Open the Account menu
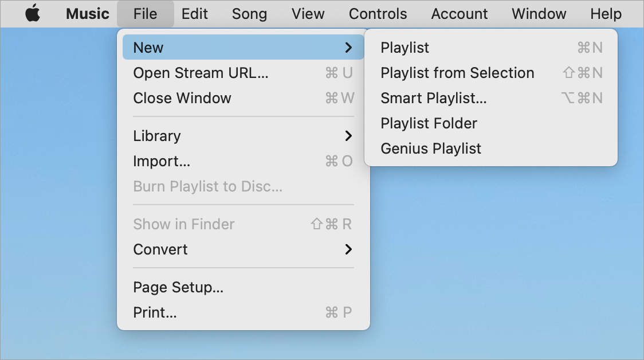Image resolution: width=644 pixels, height=360 pixels. 460,14
